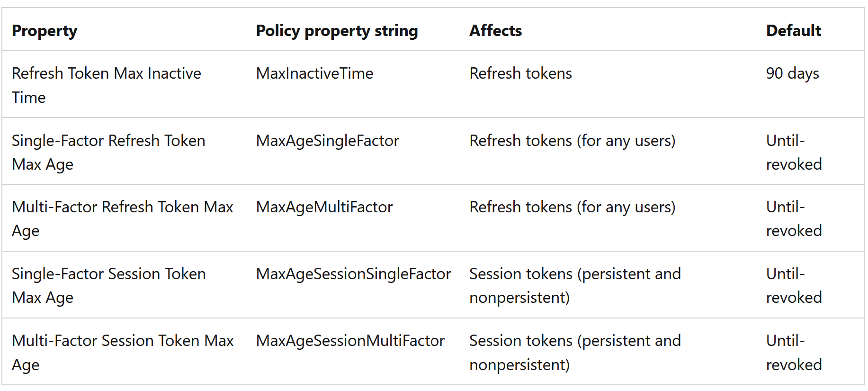The width and height of the screenshot is (868, 391).
Task: Click Until-revoked in the MaxAgeMultiFactor row
Action: tap(794, 219)
